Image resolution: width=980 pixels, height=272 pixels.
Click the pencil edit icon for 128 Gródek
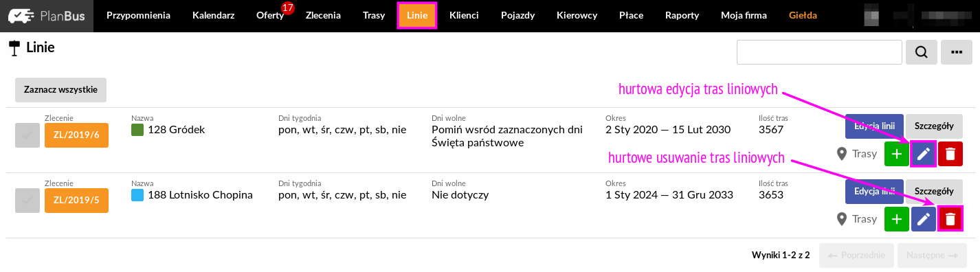[923, 154]
